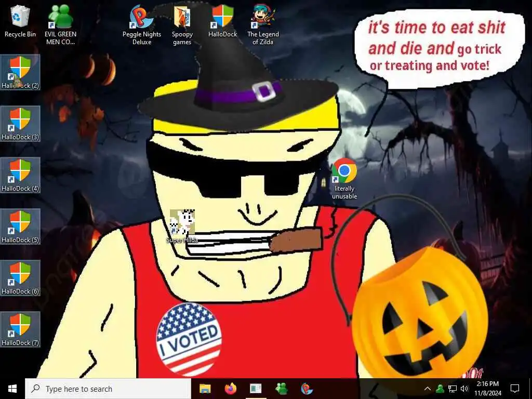This screenshot has width=532, height=399.
Task: Click the green person tray icon
Action: click(x=440, y=389)
